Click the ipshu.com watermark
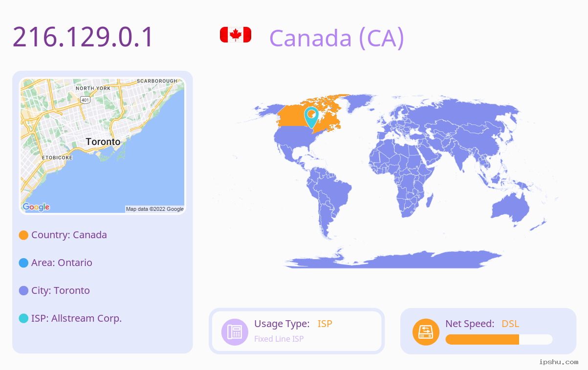 pos(559,362)
